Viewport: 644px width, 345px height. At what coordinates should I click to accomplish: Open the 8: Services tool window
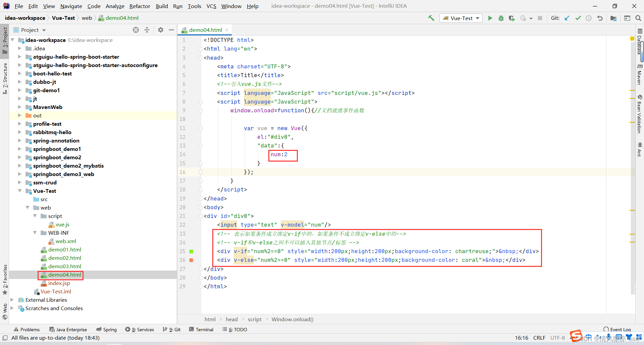tap(140, 330)
